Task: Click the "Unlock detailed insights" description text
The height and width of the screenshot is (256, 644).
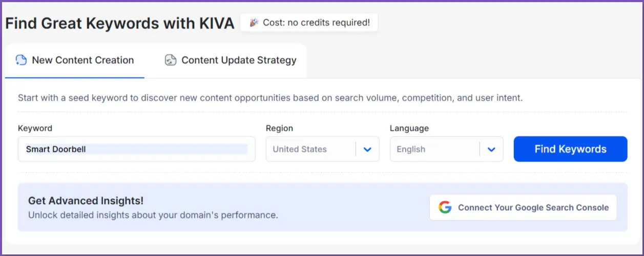Action: click(153, 215)
